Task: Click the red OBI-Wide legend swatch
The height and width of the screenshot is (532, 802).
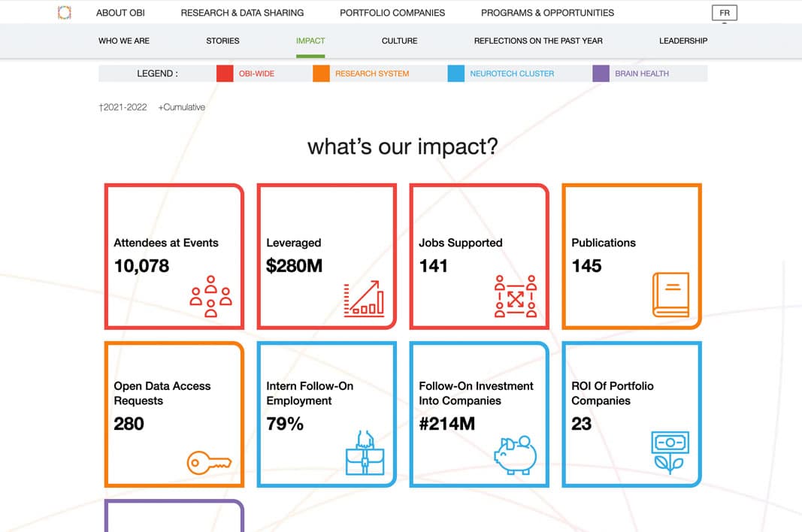Action: coord(225,74)
